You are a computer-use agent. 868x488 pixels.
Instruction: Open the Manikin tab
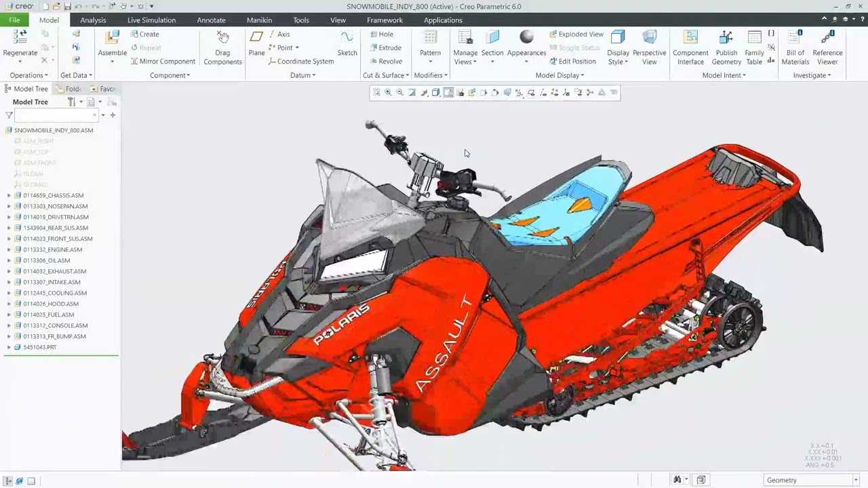(x=259, y=20)
